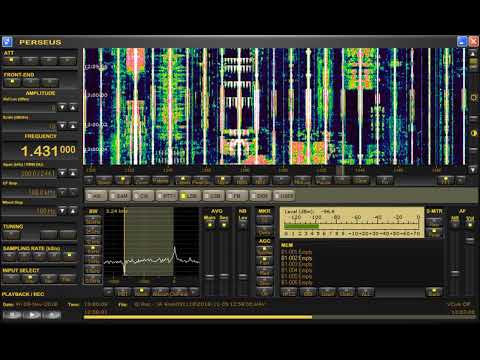Select the lit last SAMPLING RATE button
Image resolution: width=480 pixels, height=360 pixels.
click(69, 256)
